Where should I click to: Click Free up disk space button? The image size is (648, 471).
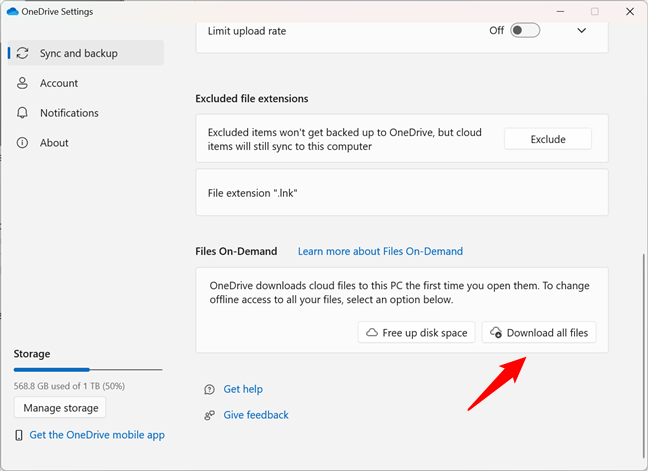[x=417, y=332]
